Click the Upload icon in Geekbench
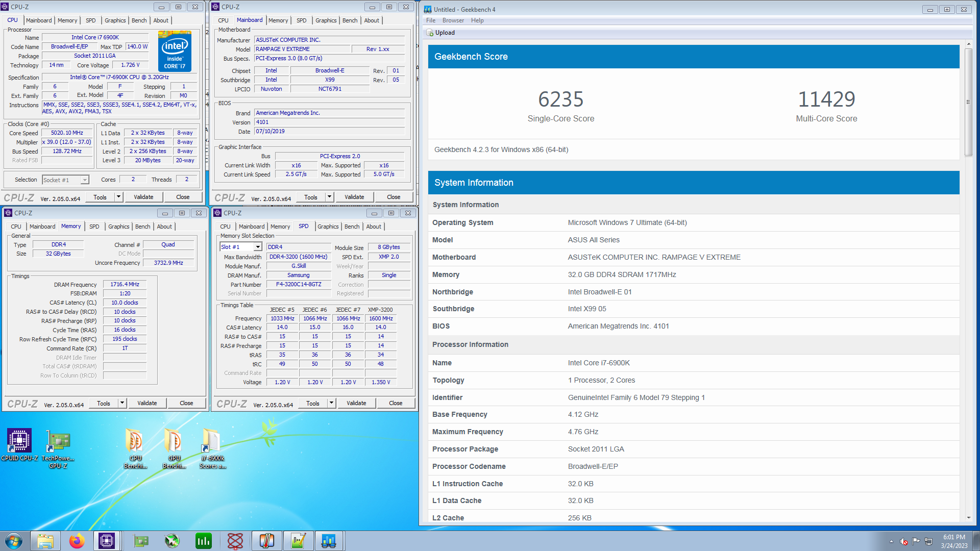 430,33
